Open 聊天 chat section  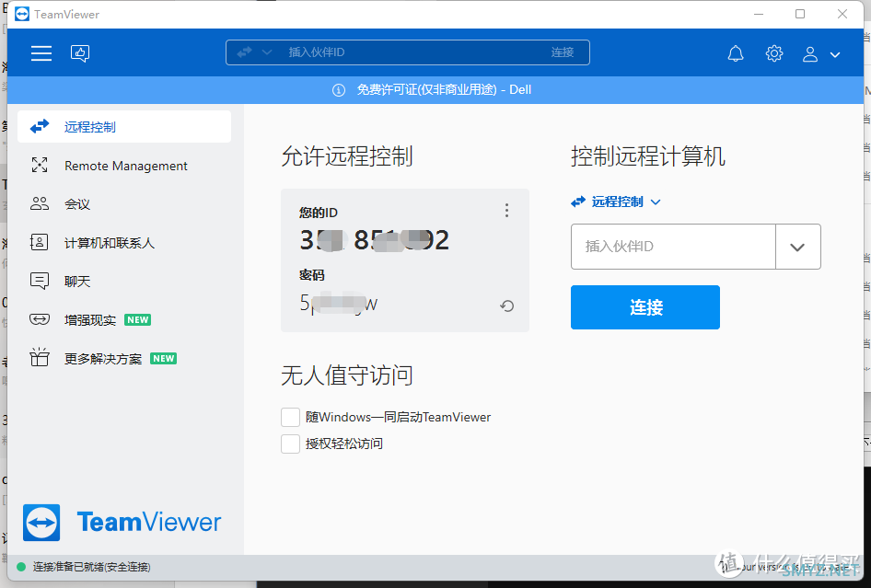[124, 281]
